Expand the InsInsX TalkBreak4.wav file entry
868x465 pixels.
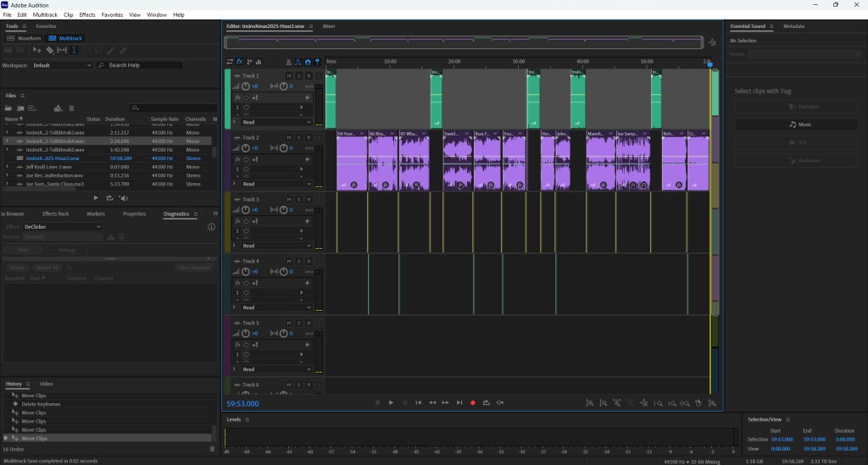[x=8, y=141]
